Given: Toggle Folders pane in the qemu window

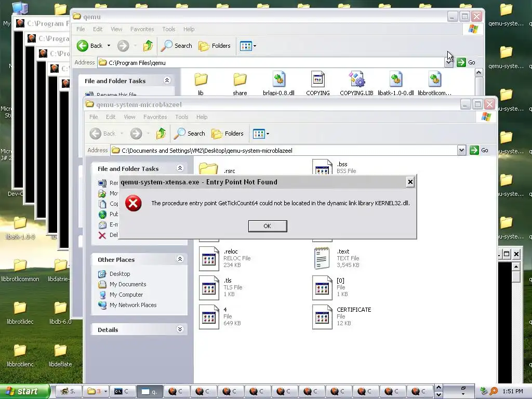Looking at the screenshot, I should [x=215, y=46].
